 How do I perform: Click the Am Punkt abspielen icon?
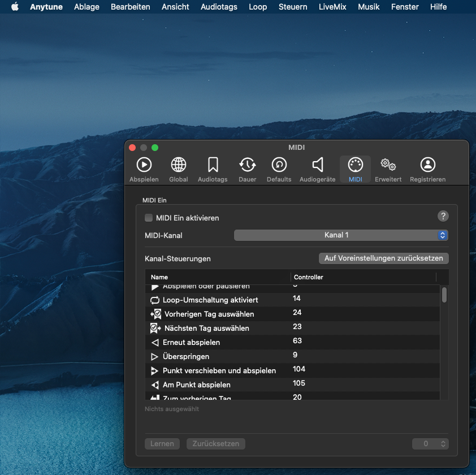(x=155, y=385)
